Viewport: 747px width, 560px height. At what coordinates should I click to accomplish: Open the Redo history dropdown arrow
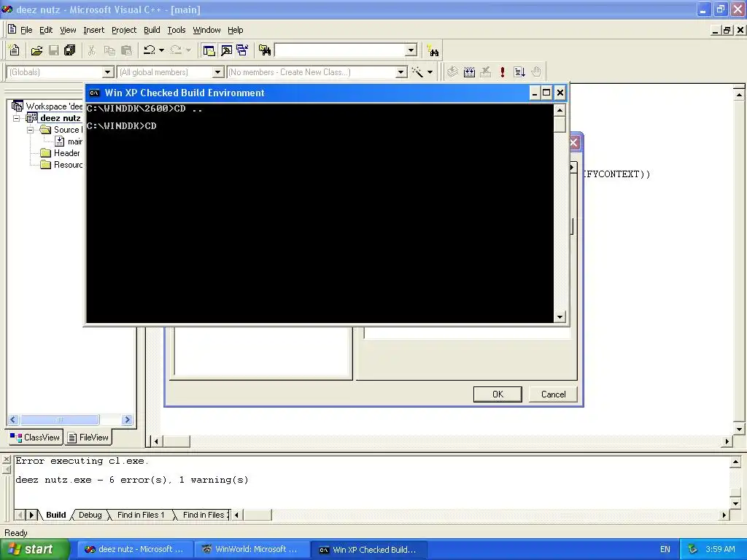188,50
